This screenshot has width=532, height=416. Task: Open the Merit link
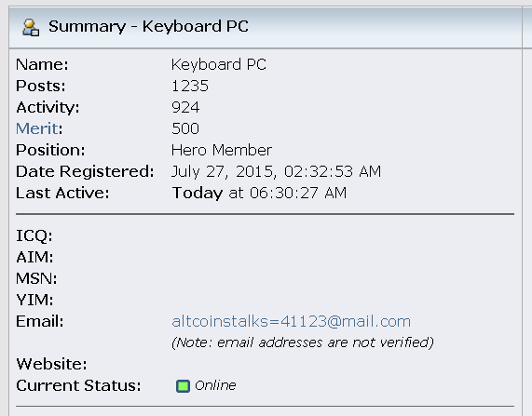36,128
